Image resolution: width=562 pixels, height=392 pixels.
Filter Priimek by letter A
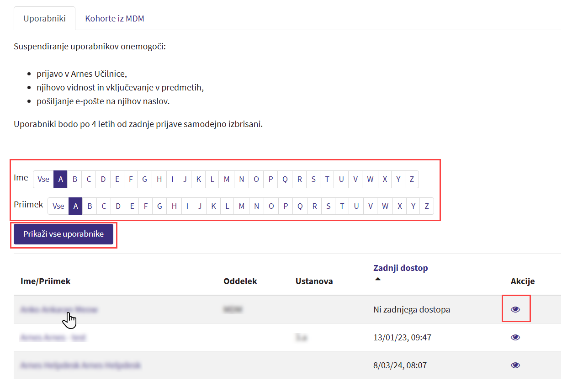(75, 206)
